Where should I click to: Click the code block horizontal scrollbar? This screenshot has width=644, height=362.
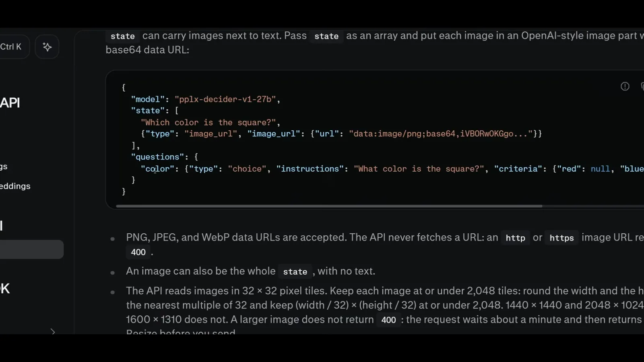[329, 206]
